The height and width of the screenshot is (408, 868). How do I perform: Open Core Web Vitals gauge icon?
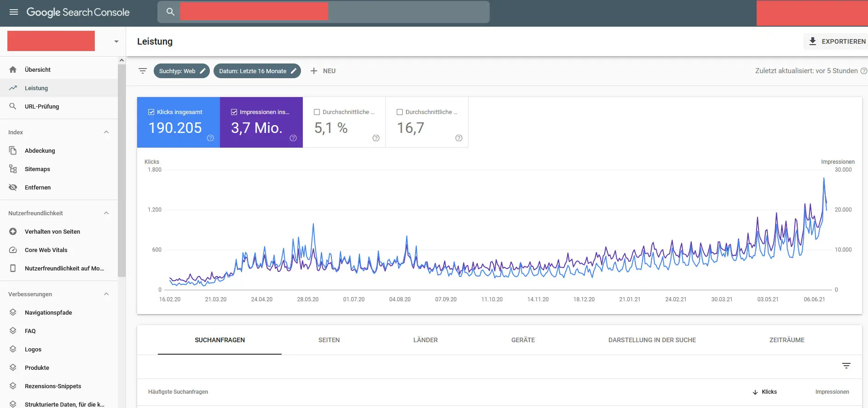13,250
